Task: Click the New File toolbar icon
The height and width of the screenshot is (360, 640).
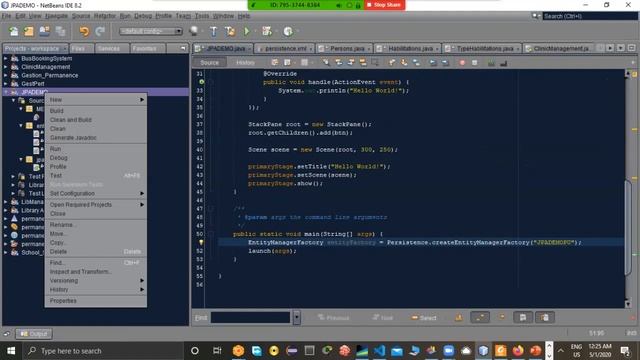Action: tap(13, 31)
